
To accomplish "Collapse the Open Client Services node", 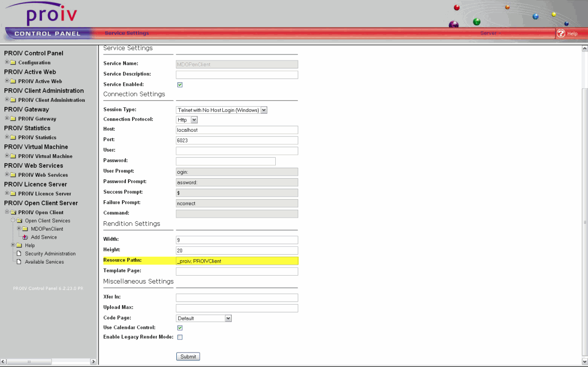I will [13, 220].
